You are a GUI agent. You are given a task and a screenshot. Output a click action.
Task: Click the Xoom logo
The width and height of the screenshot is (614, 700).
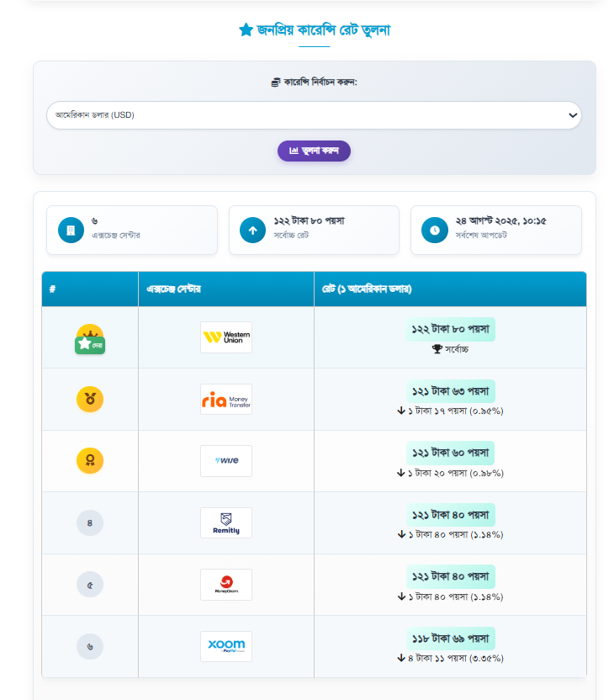(x=226, y=646)
